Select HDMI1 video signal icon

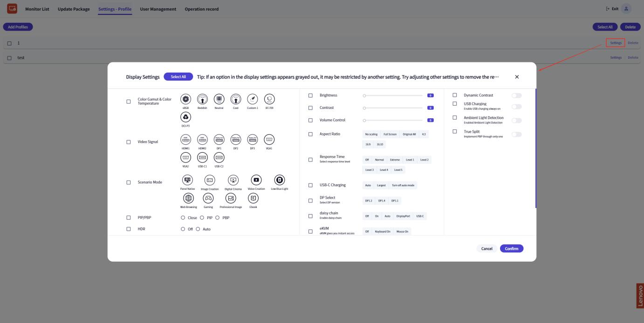[185, 139]
